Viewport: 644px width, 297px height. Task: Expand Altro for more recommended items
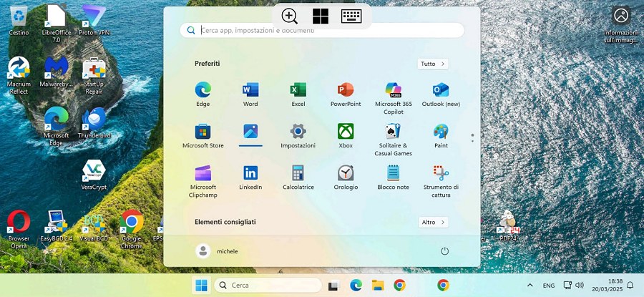(x=434, y=223)
